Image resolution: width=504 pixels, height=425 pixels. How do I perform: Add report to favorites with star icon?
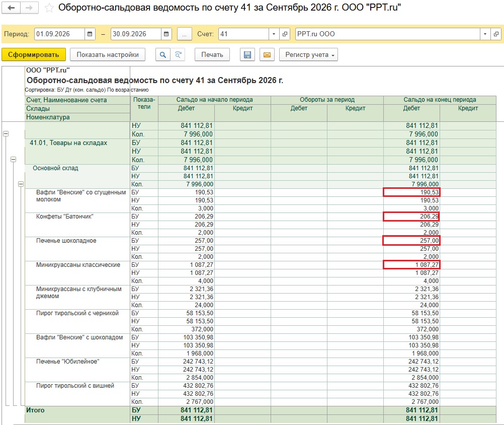pyautogui.click(x=49, y=8)
